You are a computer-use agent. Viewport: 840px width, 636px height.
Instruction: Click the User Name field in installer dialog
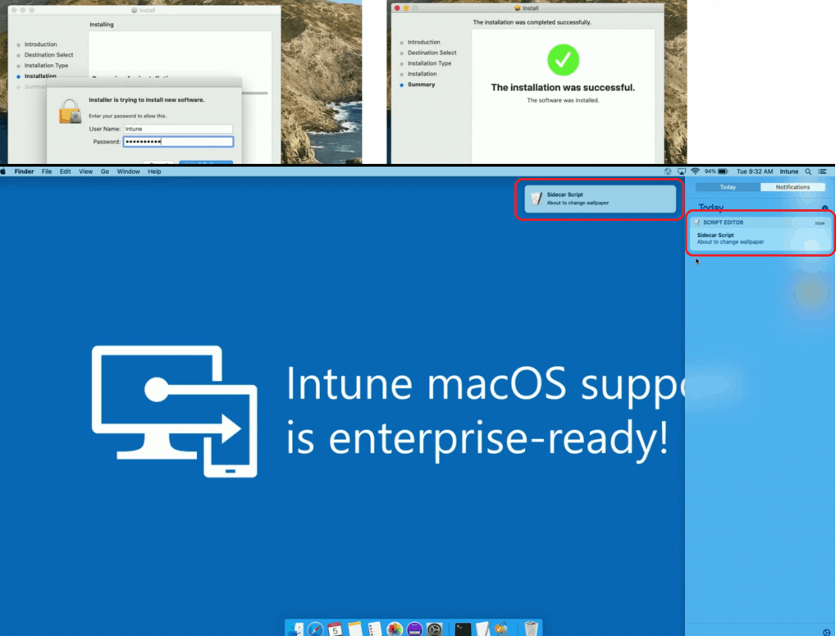[x=178, y=129]
